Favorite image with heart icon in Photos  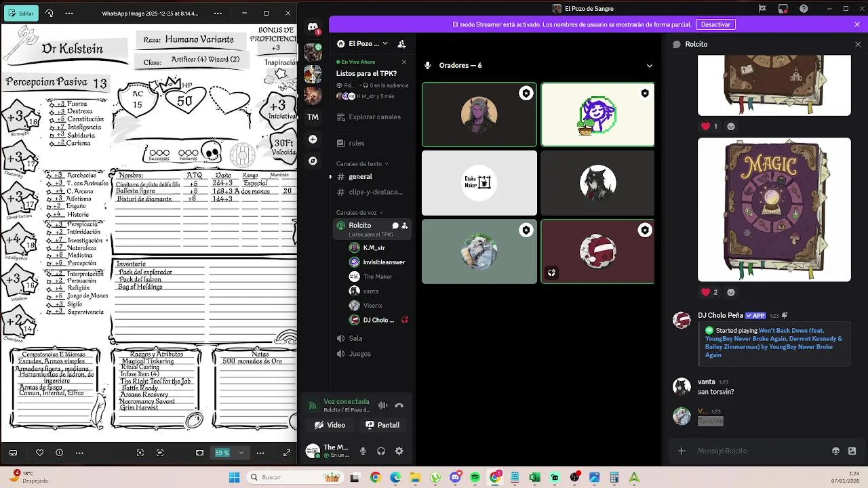click(39, 453)
